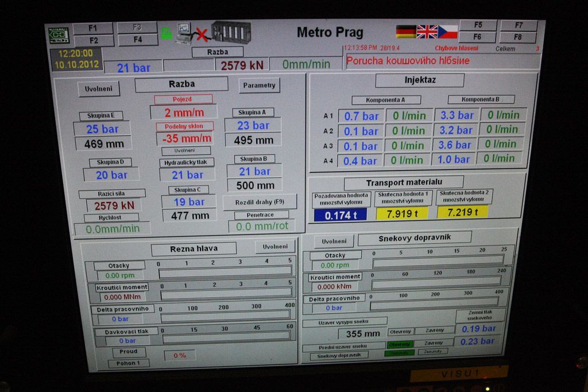Select the 477 mm stroke value
This screenshot has width=588, height=392.
click(189, 216)
